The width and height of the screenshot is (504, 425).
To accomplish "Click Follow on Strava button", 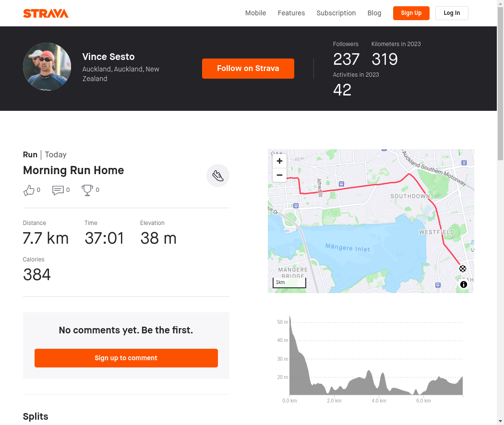I will [x=248, y=69].
